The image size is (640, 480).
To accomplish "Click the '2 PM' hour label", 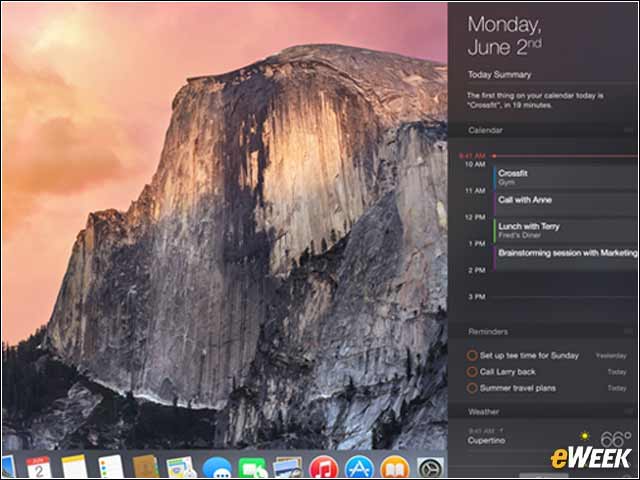I will click(x=477, y=270).
